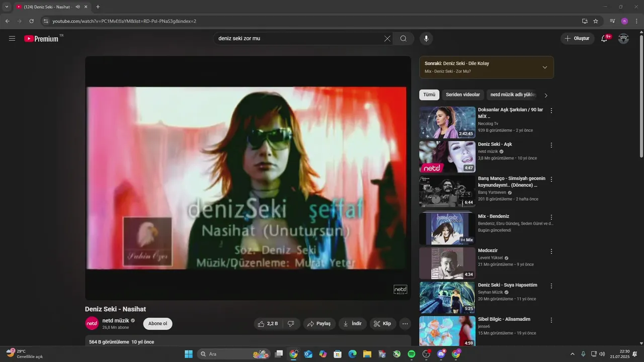This screenshot has height=362, width=644.
Task: Expand the Sonraki playlist panel chevron
Action: click(544, 67)
